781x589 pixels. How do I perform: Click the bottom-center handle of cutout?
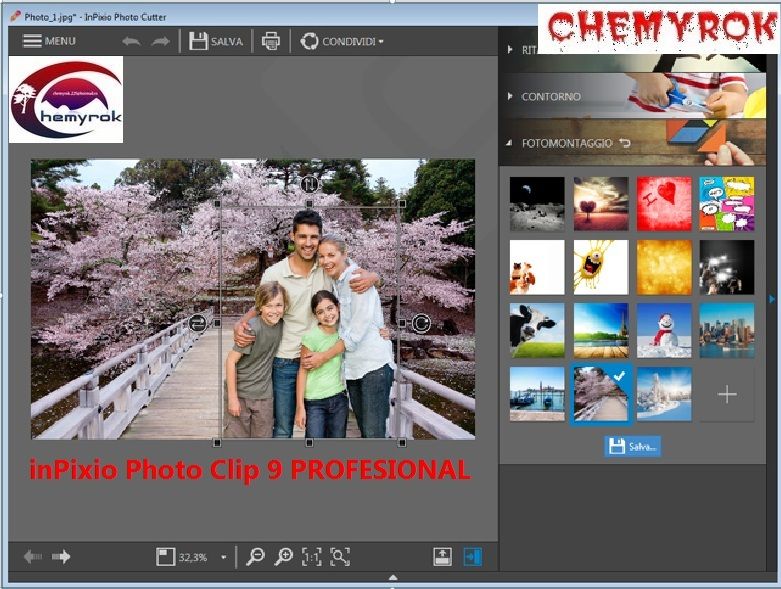point(309,442)
